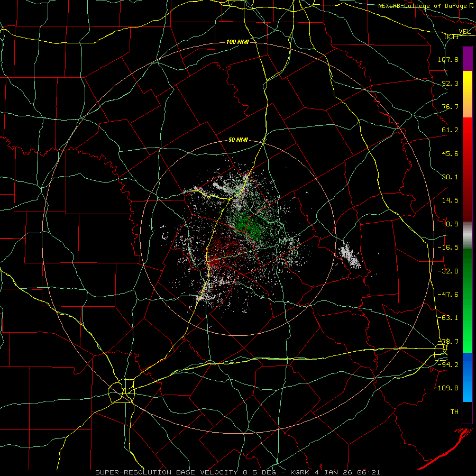Click the 14.5 velocity scale value

coord(450,200)
